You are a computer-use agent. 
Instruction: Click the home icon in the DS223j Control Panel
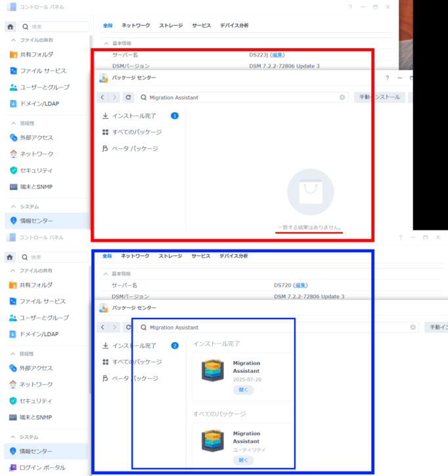click(x=10, y=27)
